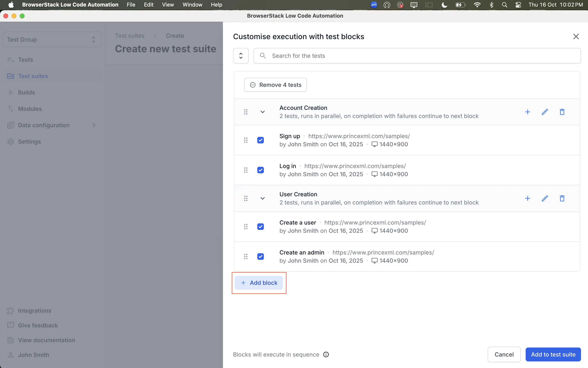The image size is (588, 368).
Task: Uncheck the Log in test
Action: pos(261,170)
